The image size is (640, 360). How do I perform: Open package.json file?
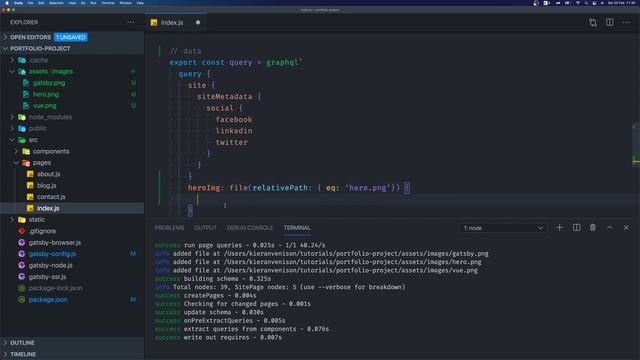click(48, 300)
